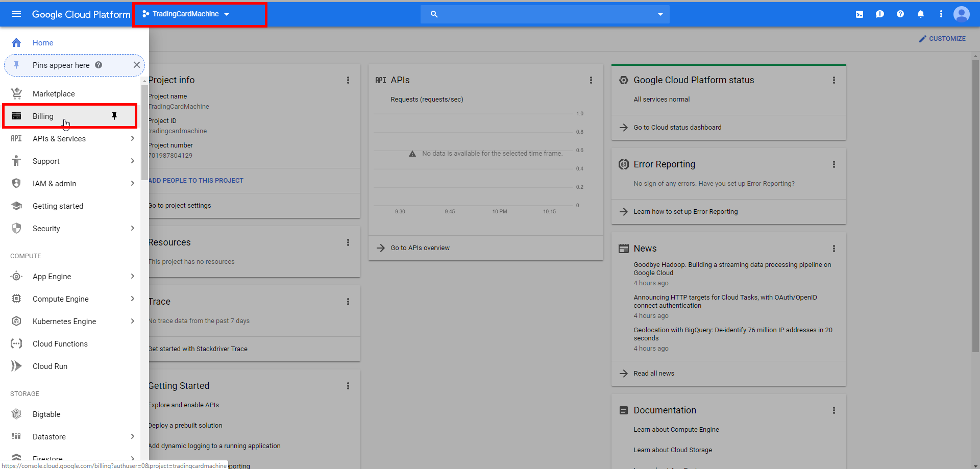Expand the APIs & Services submenu
Image resolution: width=980 pixels, height=469 pixels.
coord(132,139)
